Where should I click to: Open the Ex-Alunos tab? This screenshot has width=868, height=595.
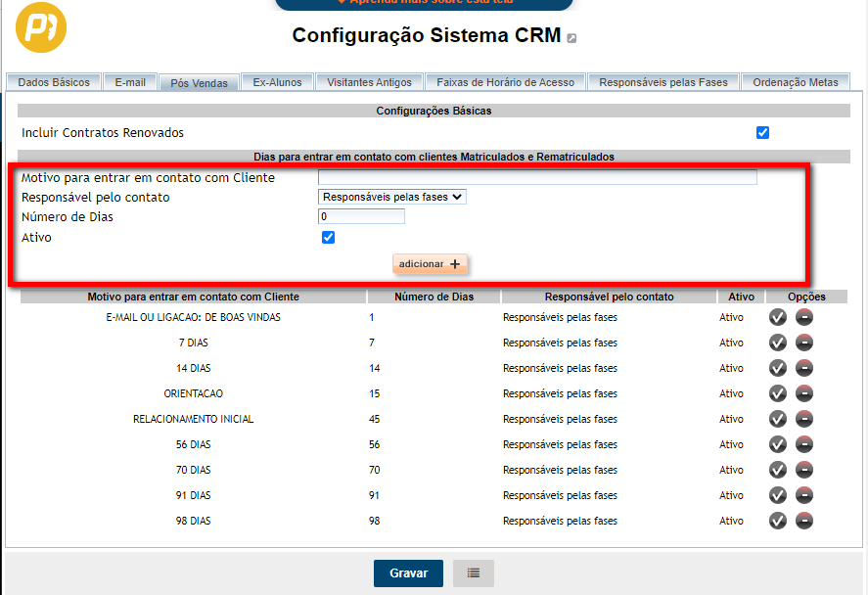pos(278,82)
